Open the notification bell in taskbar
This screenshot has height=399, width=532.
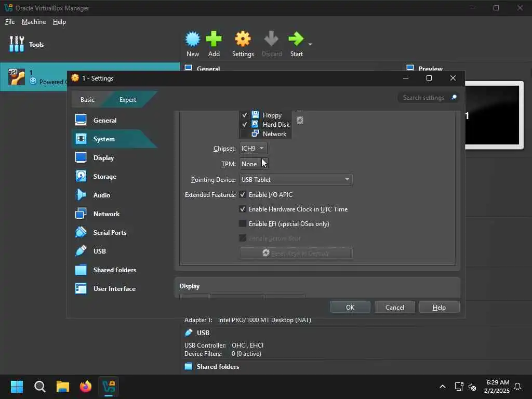[x=517, y=387]
